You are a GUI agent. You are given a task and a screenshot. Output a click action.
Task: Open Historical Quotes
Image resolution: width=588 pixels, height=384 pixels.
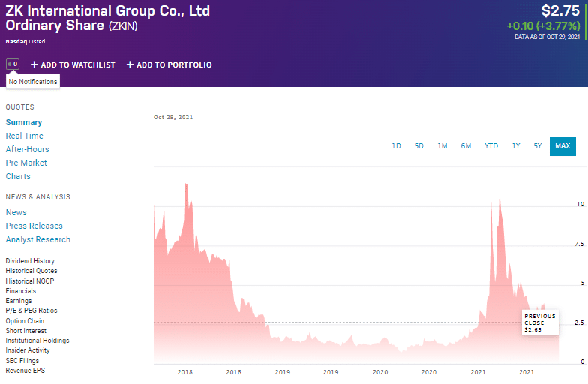(x=31, y=270)
